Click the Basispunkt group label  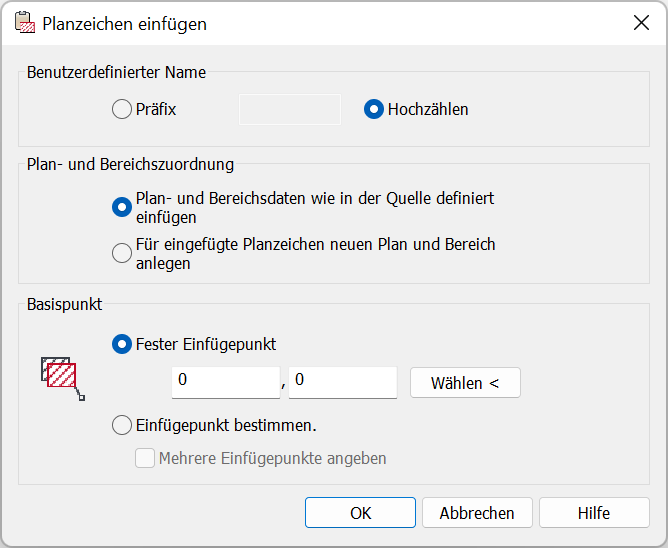pyautogui.click(x=64, y=305)
